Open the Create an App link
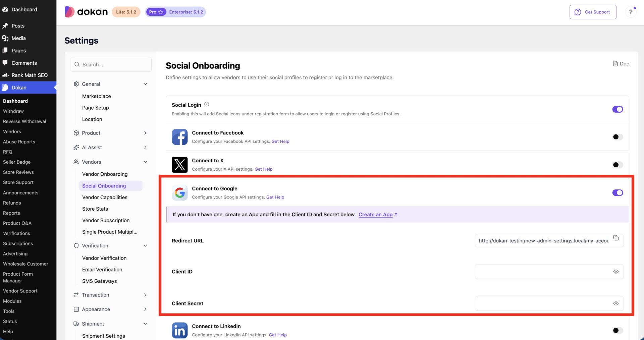The height and width of the screenshot is (340, 644). tap(378, 215)
